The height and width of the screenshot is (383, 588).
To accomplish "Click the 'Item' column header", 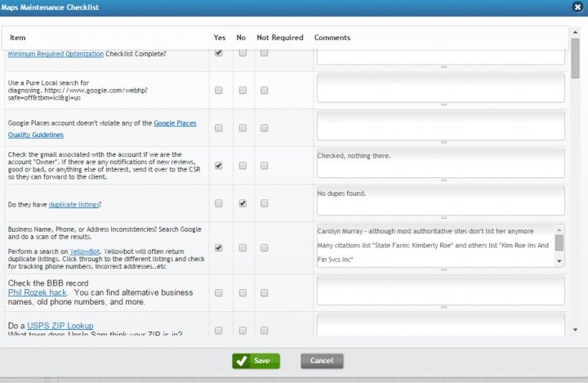I will pyautogui.click(x=18, y=38).
